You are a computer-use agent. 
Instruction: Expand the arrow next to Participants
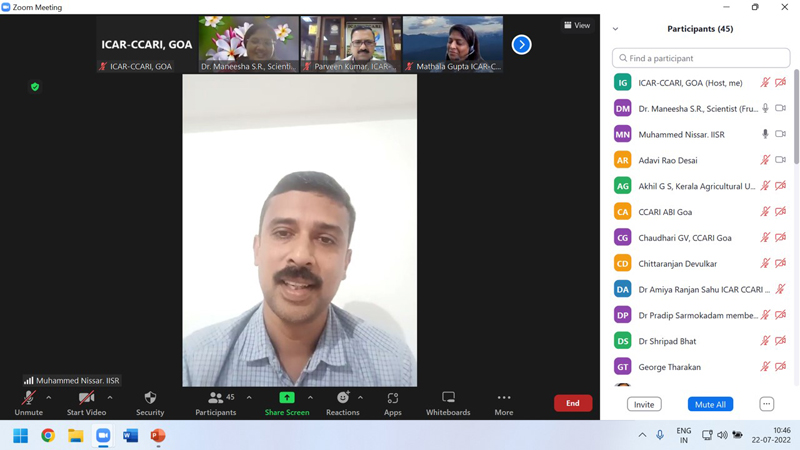coord(249,397)
